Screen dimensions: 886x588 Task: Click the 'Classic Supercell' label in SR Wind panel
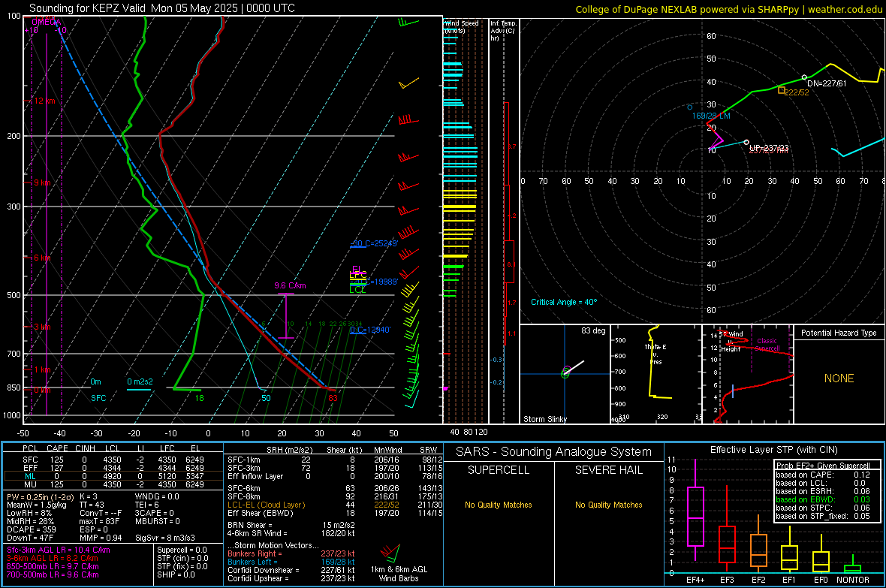coord(767,345)
